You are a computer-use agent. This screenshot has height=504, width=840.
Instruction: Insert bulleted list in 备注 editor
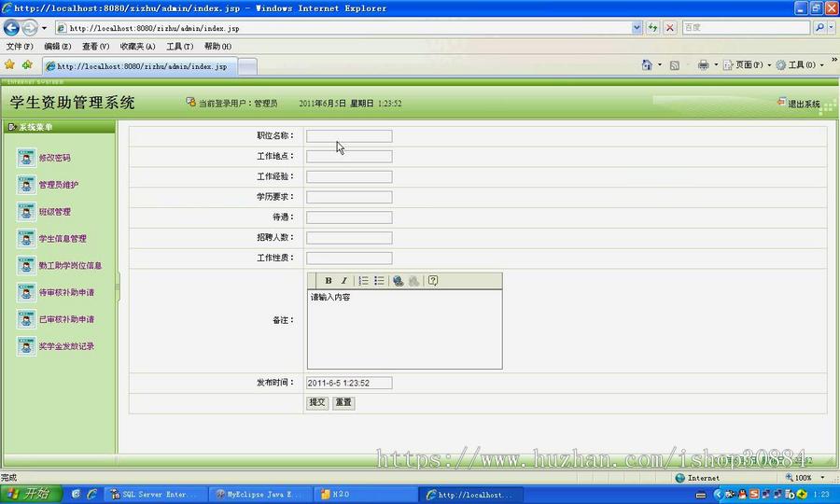[379, 281]
